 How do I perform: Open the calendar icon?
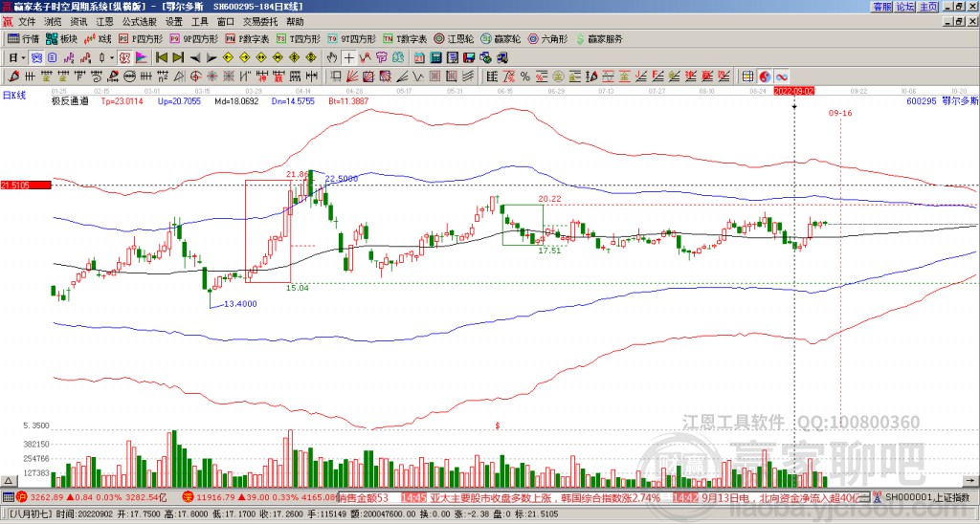(419, 58)
